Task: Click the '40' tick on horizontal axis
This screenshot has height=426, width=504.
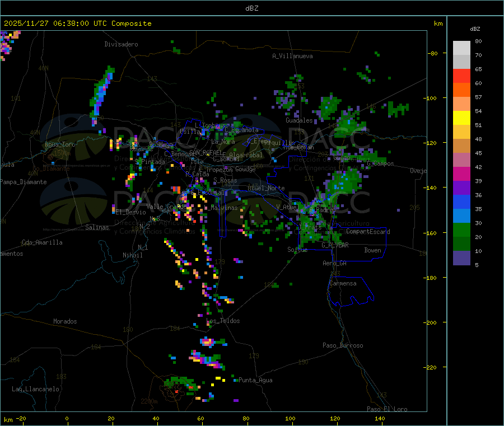Action: point(156,419)
